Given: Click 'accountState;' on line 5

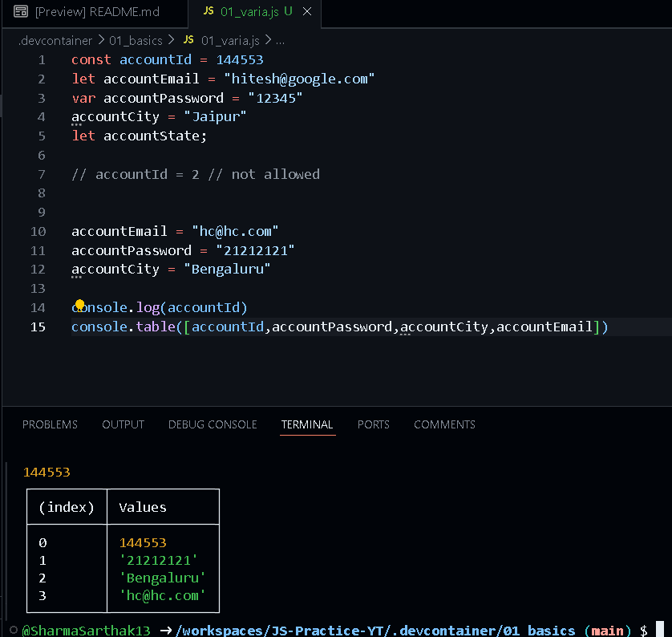Looking at the screenshot, I should pyautogui.click(x=155, y=136).
